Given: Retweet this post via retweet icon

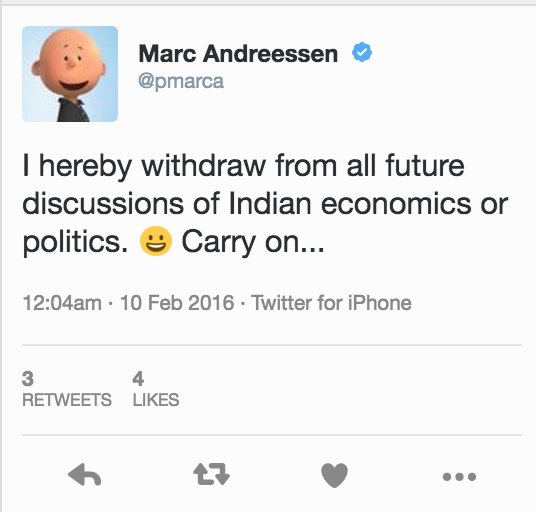Looking at the screenshot, I should pyautogui.click(x=211, y=474).
